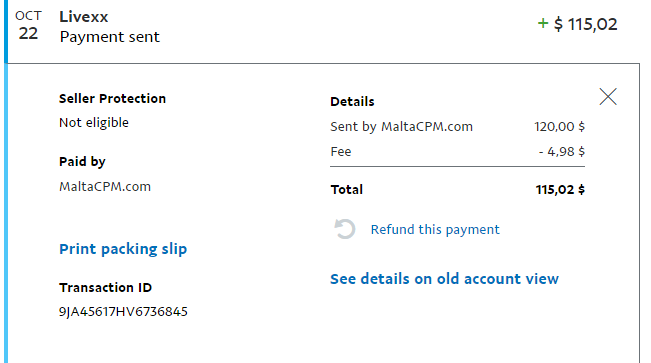Click the 120,00 $ sent amount
The height and width of the screenshot is (363, 651).
click(559, 127)
